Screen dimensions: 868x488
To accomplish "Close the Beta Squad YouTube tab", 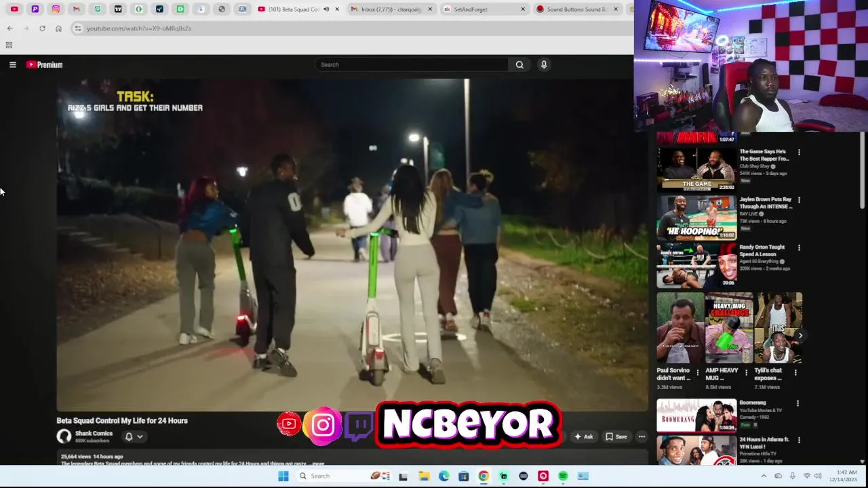I will pyautogui.click(x=337, y=9).
